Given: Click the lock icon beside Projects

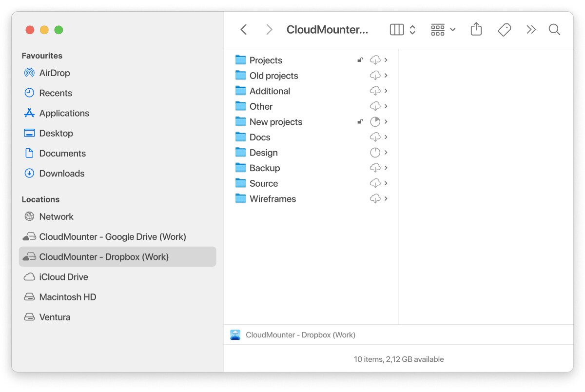Looking at the screenshot, I should (x=360, y=60).
